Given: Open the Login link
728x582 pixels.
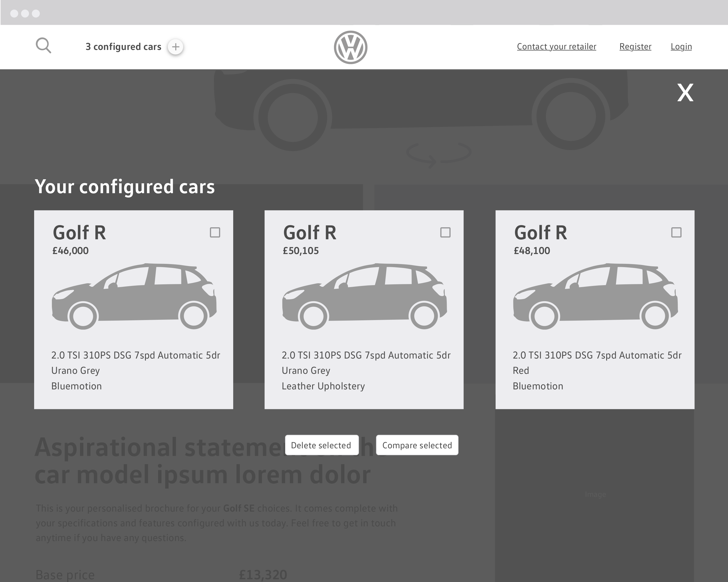Looking at the screenshot, I should [681, 47].
